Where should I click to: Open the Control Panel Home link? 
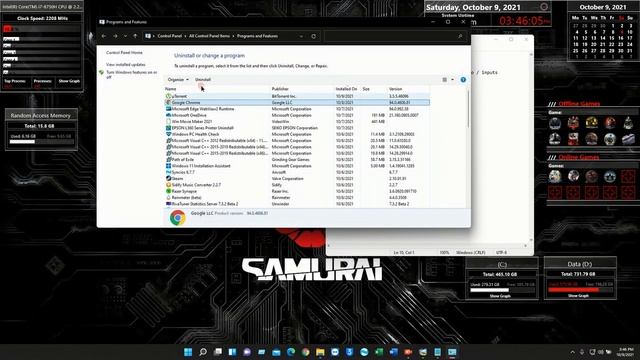click(124, 53)
